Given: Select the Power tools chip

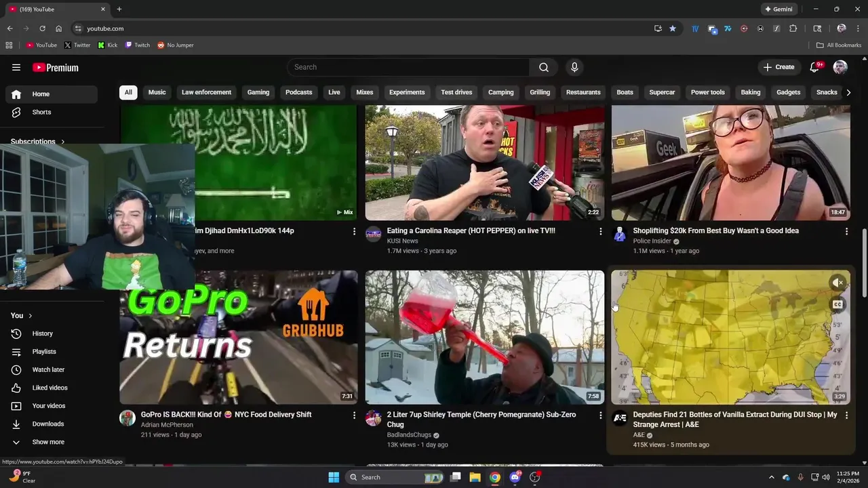Looking at the screenshot, I should [x=708, y=92].
